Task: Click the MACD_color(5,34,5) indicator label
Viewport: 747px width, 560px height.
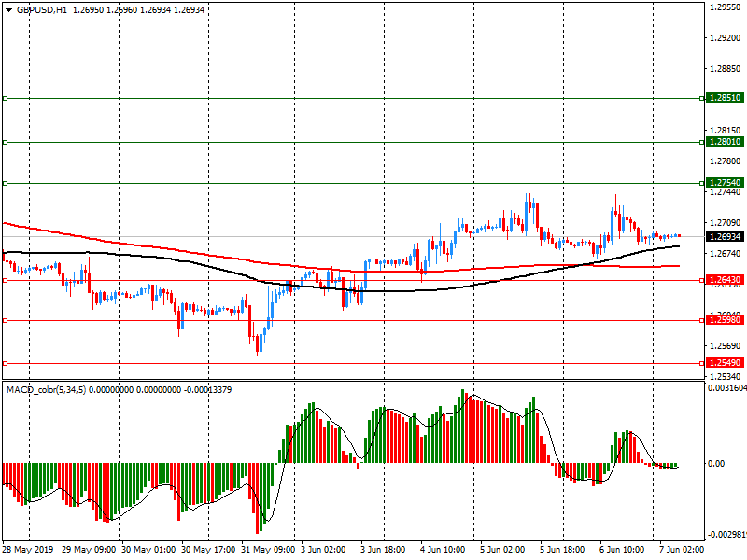Action: pos(46,390)
